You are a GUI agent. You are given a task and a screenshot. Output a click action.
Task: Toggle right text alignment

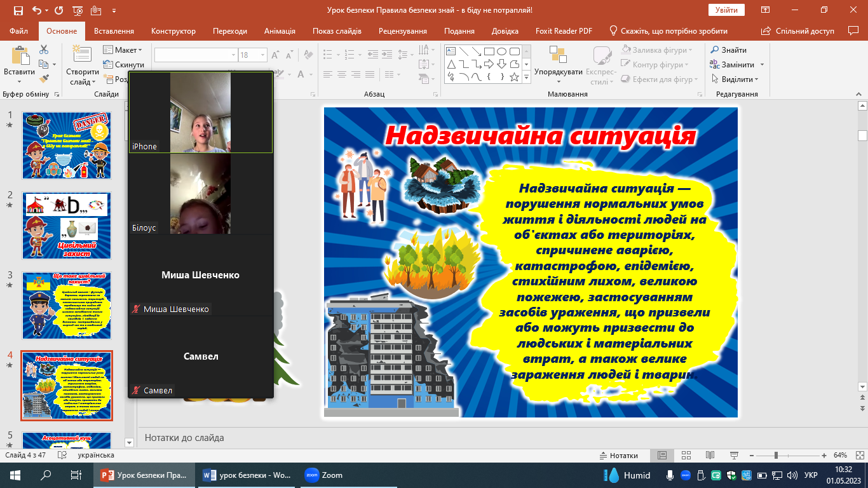pyautogui.click(x=356, y=74)
